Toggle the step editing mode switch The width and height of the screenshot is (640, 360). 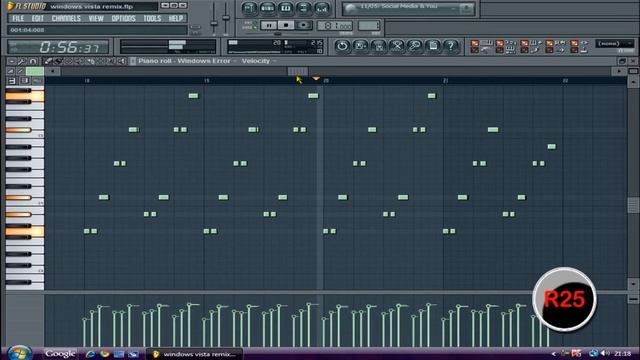click(524, 50)
